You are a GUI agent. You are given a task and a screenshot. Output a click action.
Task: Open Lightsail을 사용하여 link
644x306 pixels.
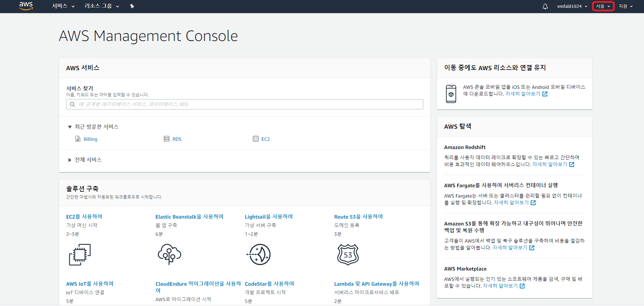click(269, 217)
